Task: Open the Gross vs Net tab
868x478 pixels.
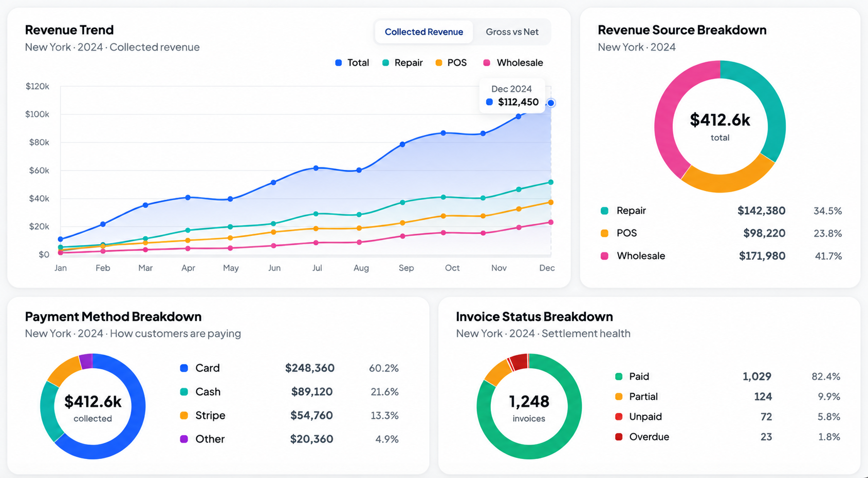Action: pos(512,32)
